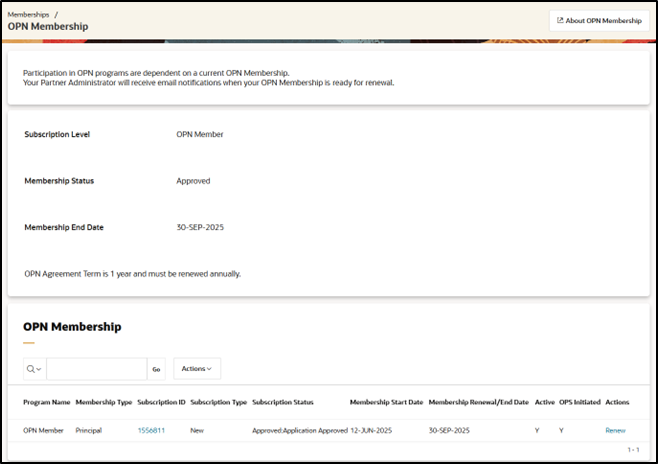Click the external-link icon in About OPN Membership

560,20
